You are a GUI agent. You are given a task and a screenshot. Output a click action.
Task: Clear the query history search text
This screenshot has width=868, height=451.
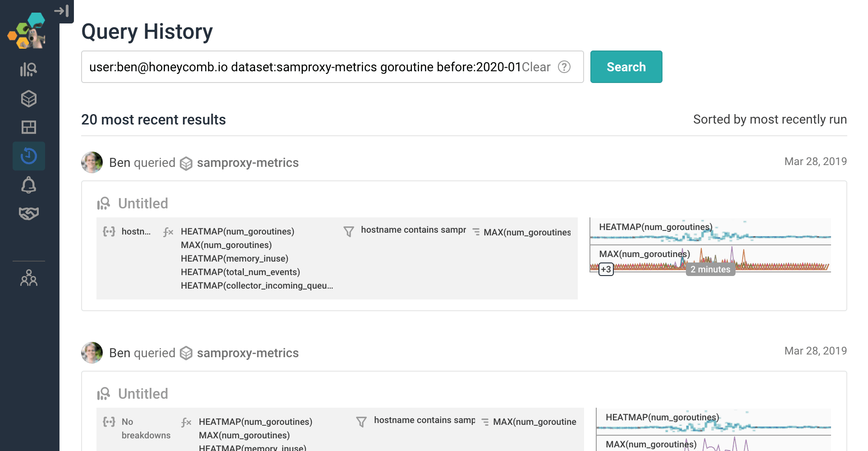[536, 67]
